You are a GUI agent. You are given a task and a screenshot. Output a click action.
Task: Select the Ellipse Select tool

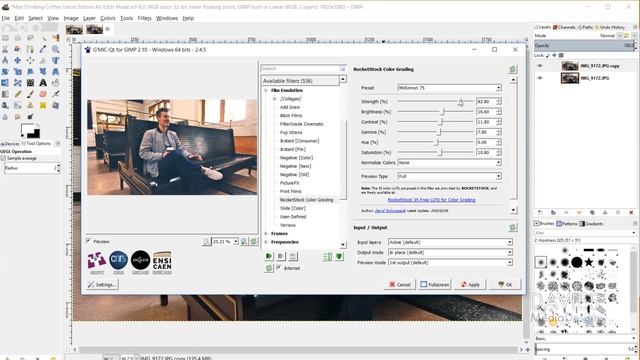click(x=18, y=38)
